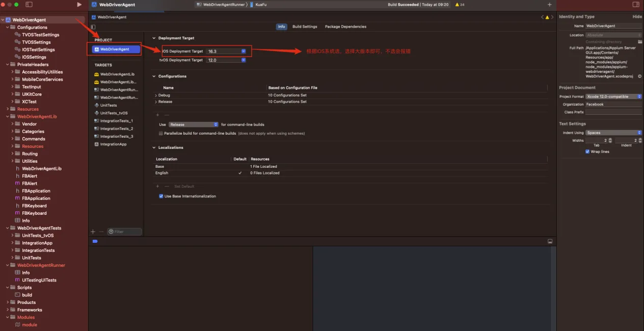Uncheck Use Base Internationalization

(161, 196)
